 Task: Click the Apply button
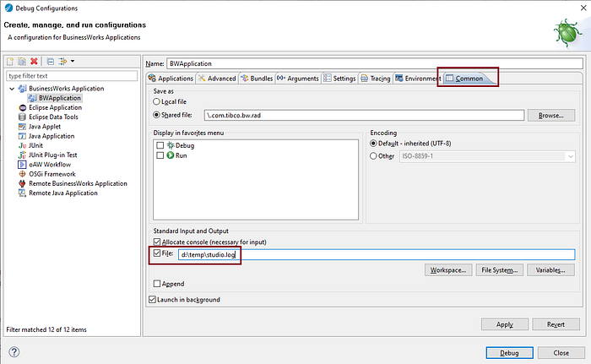[x=505, y=324]
